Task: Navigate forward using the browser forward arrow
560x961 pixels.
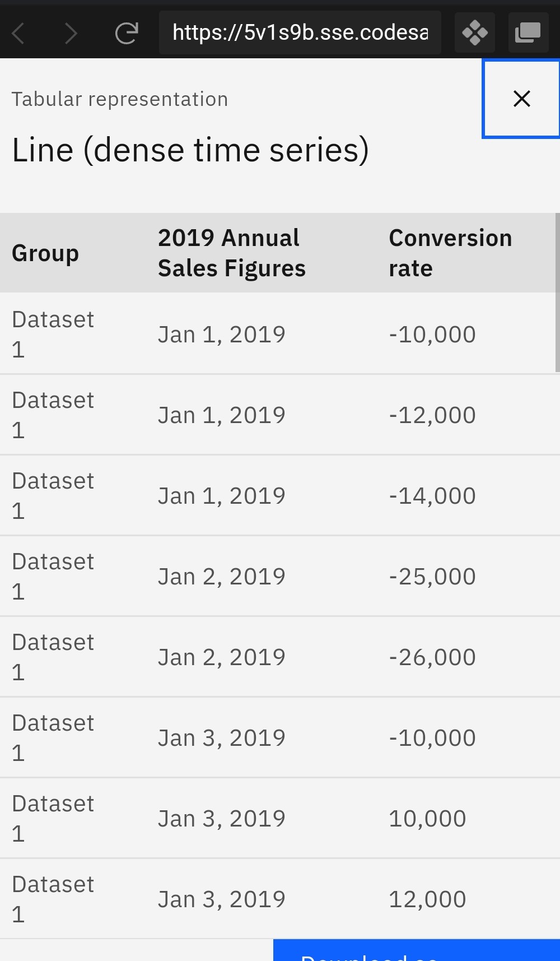Action: (71, 33)
